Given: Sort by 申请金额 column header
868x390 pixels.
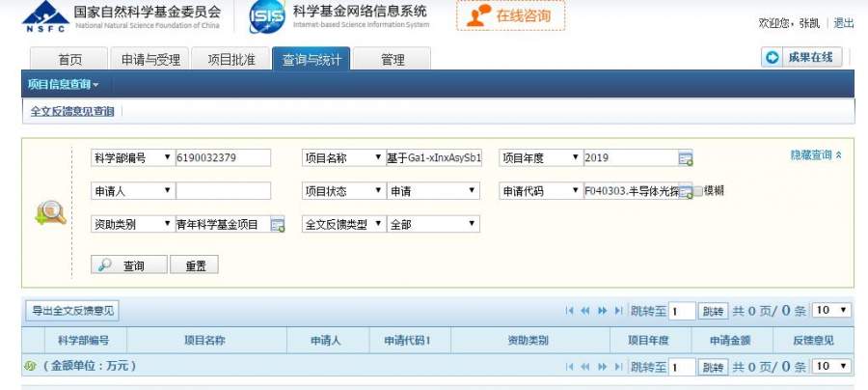Looking at the screenshot, I should (x=730, y=340).
